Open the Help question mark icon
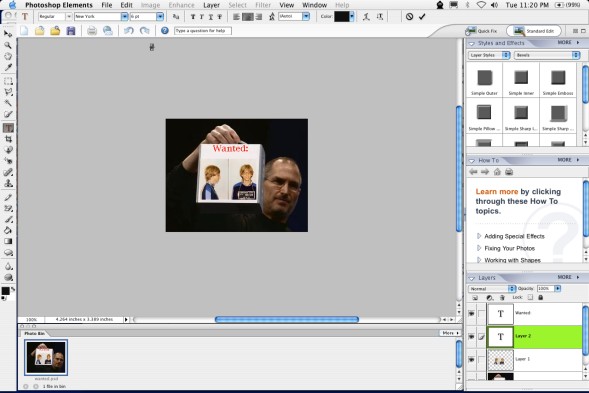589x393 pixels. (165, 31)
